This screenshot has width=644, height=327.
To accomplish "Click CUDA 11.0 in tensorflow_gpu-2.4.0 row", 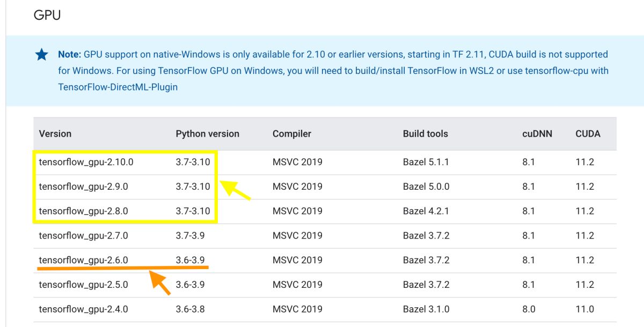I will (x=585, y=309).
